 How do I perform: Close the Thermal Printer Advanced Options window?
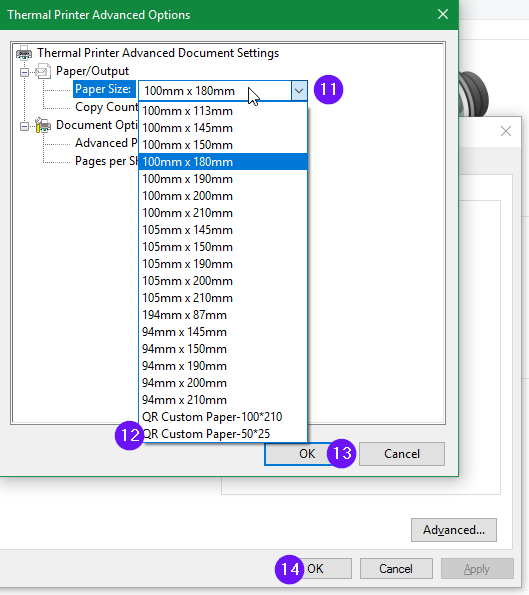click(x=443, y=15)
